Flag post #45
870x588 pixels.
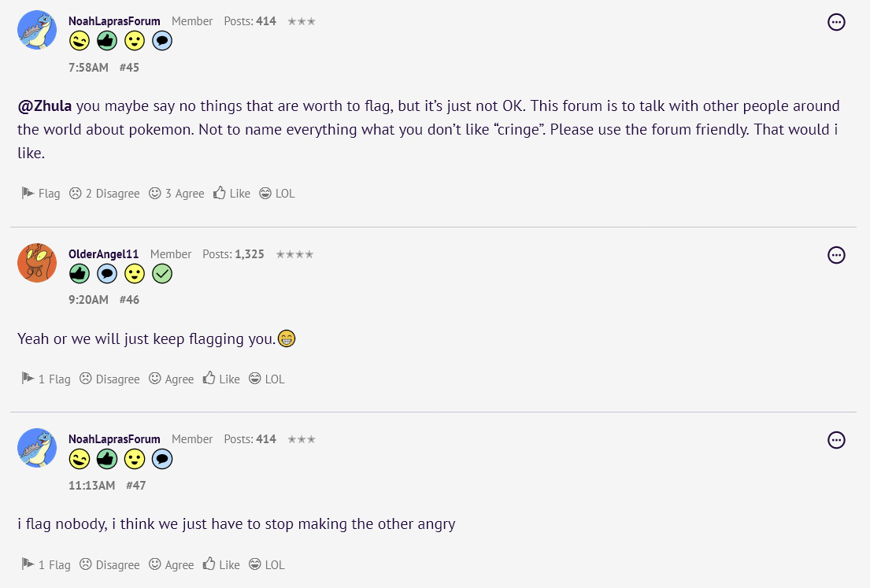41,193
